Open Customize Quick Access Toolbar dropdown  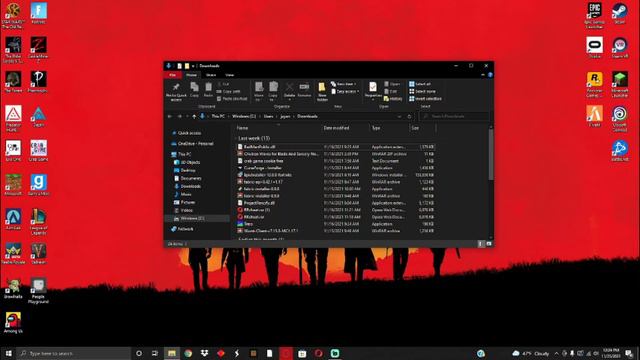(193, 66)
